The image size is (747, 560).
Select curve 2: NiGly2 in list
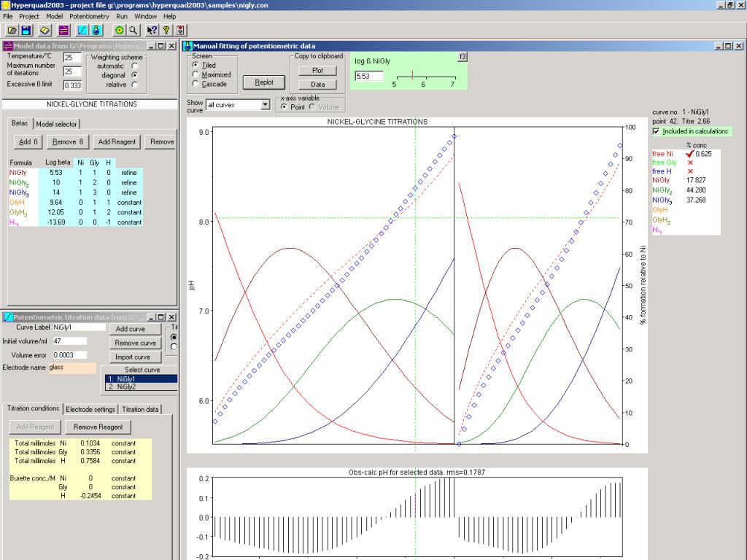click(x=141, y=386)
